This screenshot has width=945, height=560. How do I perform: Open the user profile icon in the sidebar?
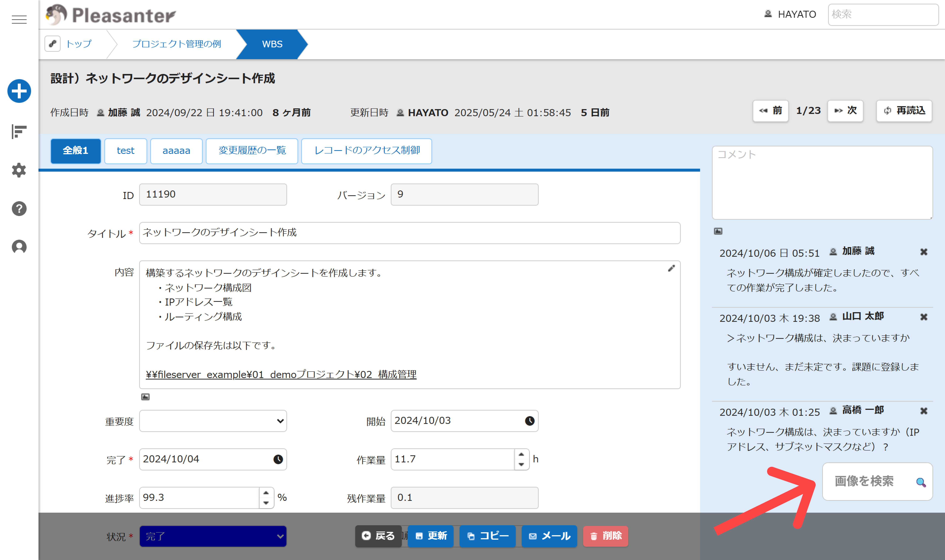pos(19,246)
